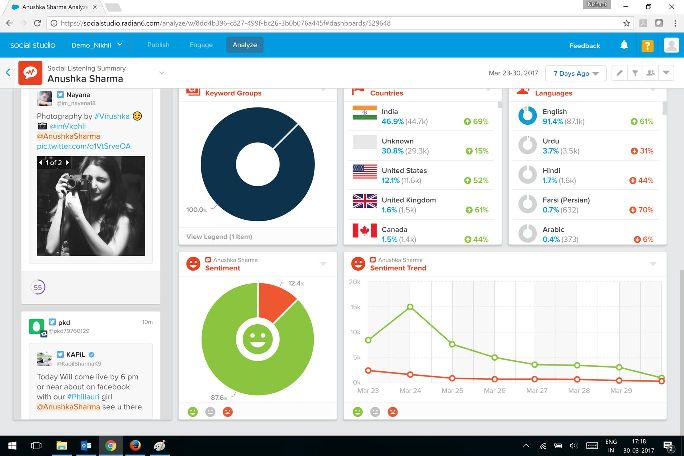Click the Canada flag icon
This screenshot has height=456, width=684.
tap(365, 230)
